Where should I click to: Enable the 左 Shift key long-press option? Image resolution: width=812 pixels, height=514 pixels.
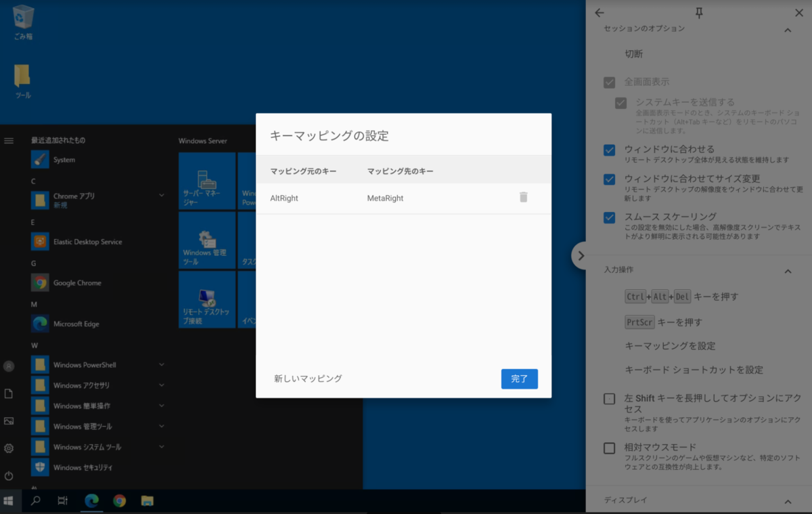click(x=608, y=399)
